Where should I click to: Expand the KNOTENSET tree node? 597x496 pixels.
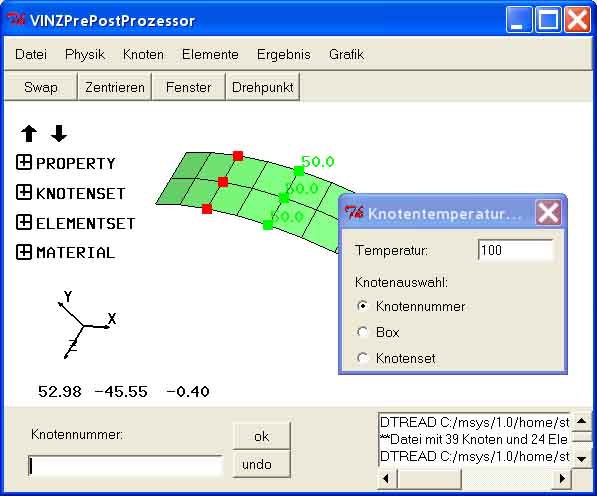24,192
